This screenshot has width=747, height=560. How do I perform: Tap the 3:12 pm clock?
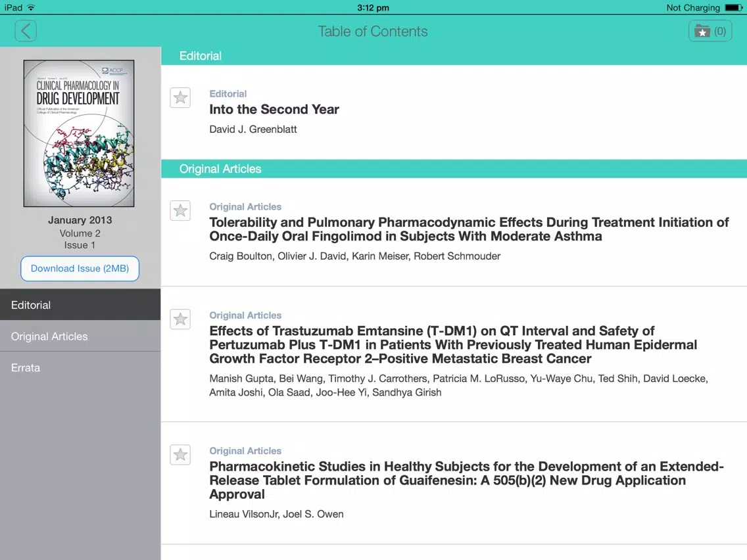click(x=373, y=8)
